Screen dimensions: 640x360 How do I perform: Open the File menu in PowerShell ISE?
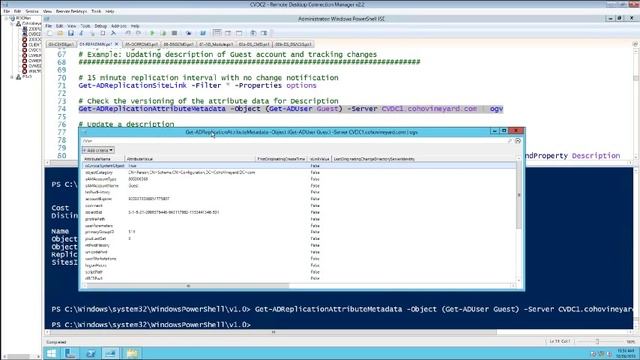[49, 26]
